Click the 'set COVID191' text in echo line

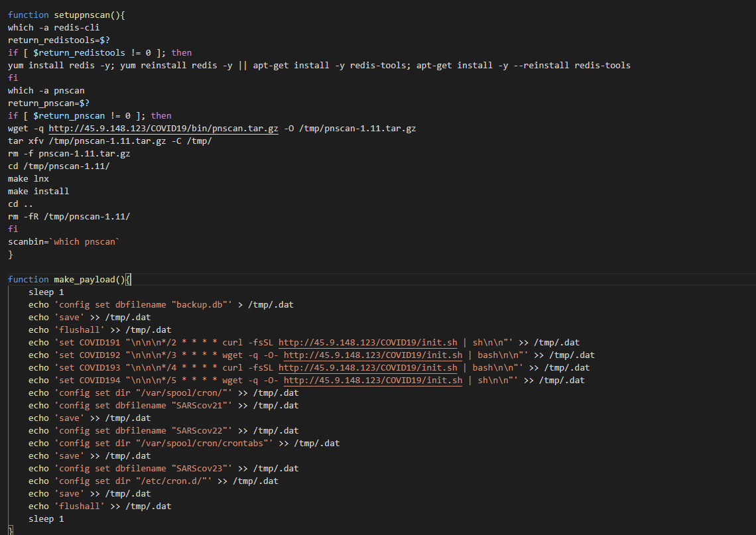(90, 342)
